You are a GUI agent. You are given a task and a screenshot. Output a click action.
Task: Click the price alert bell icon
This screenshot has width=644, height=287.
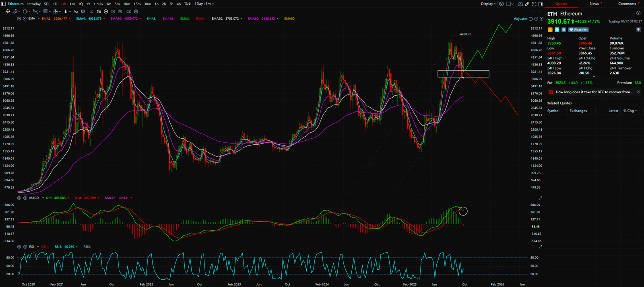click(638, 30)
